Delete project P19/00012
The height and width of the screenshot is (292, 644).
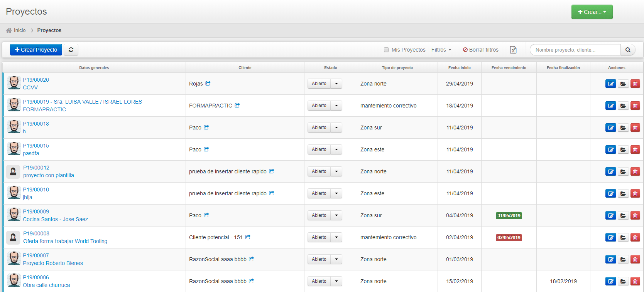point(635,171)
